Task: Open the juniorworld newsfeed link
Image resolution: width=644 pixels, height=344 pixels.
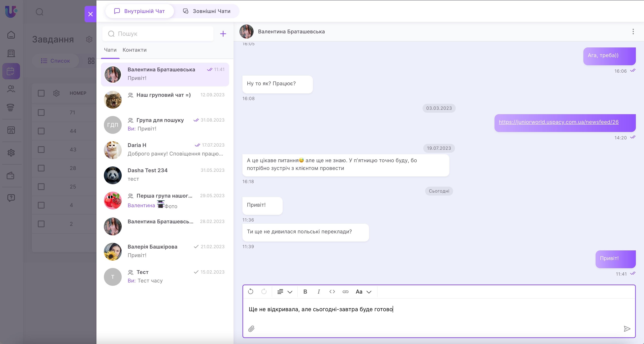Action: pyautogui.click(x=558, y=122)
